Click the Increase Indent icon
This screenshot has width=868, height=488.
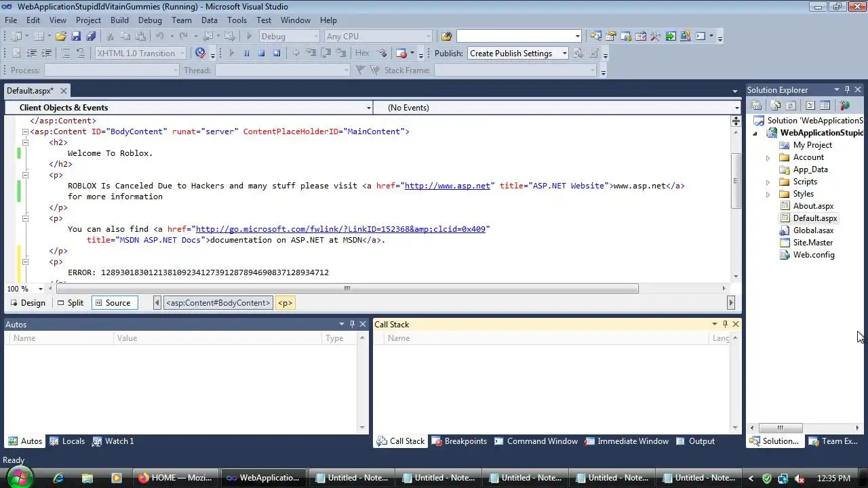(46, 53)
